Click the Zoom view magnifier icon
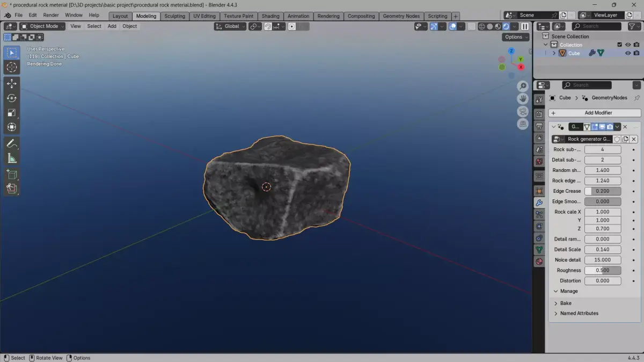 523,86
